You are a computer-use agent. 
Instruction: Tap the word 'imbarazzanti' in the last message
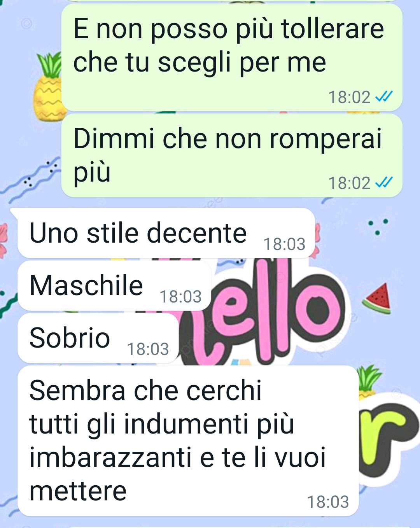110,457
